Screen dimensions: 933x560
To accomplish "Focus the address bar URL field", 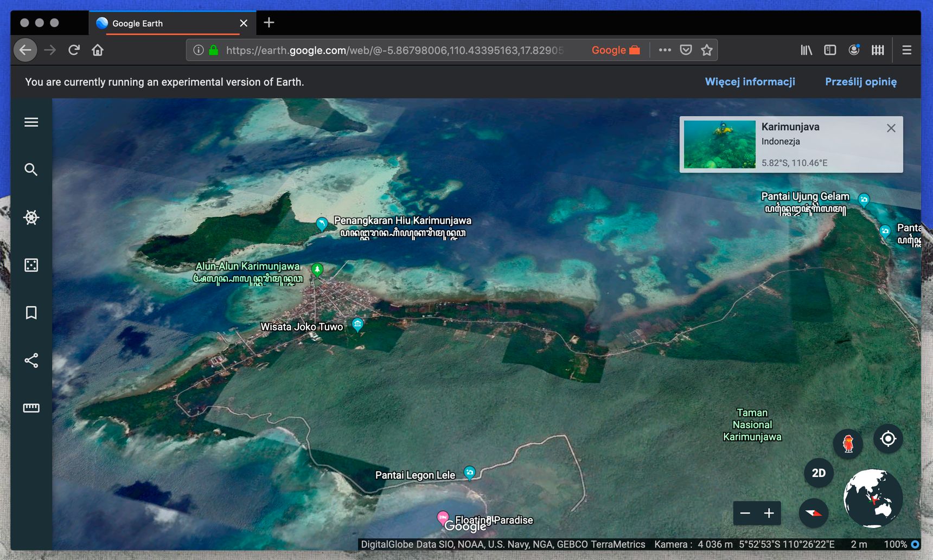I will click(394, 50).
